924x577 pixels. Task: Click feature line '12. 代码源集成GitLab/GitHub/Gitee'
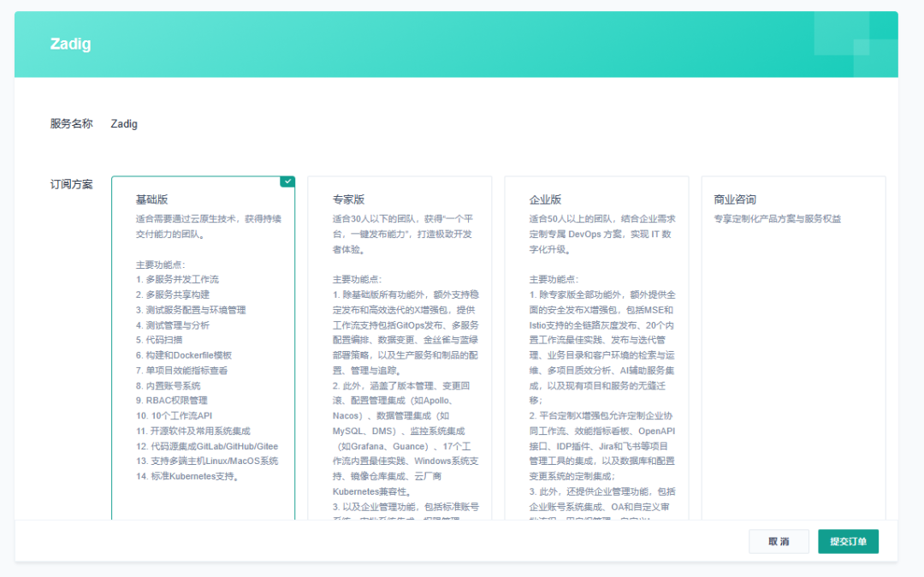click(207, 447)
